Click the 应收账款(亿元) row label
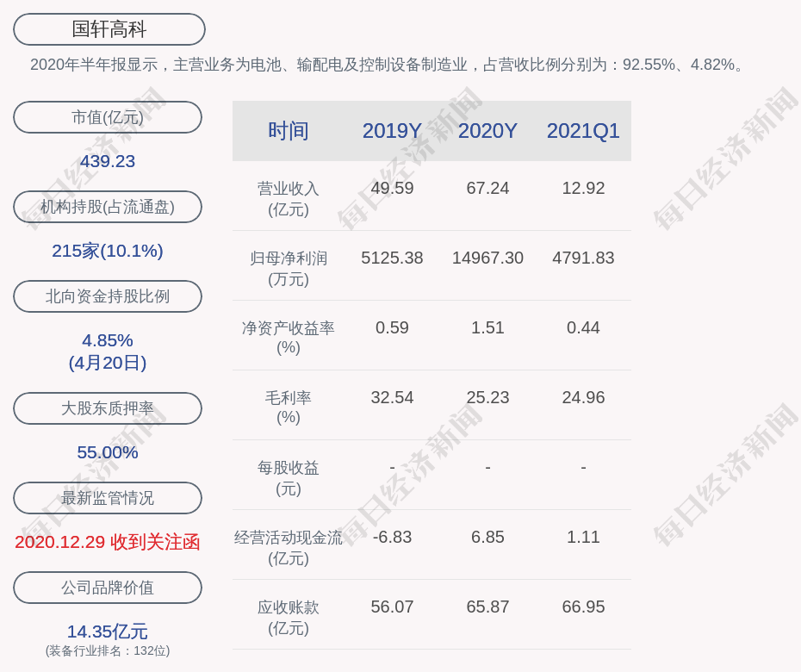Image resolution: width=801 pixels, height=672 pixels. click(289, 618)
